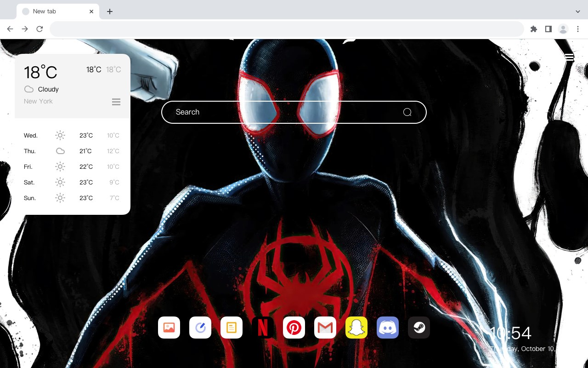The image size is (588, 368).
Task: Open the weather widget menu icon
Action: point(116,102)
